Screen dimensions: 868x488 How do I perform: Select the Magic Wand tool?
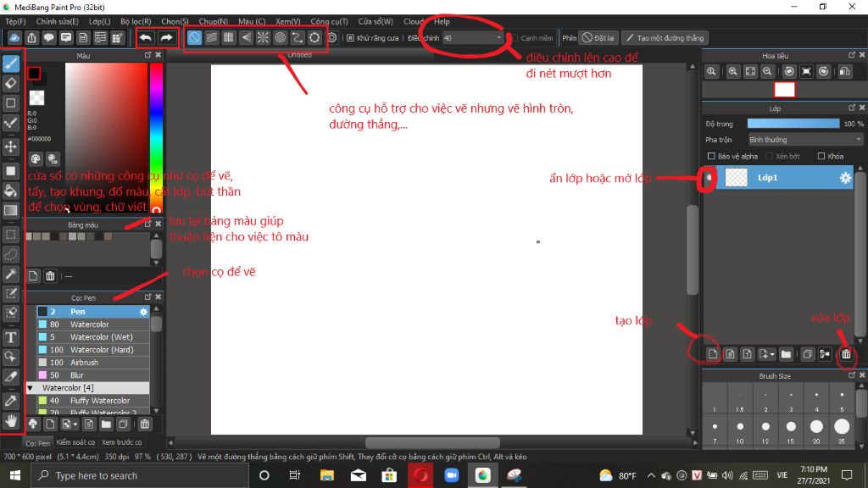[11, 274]
